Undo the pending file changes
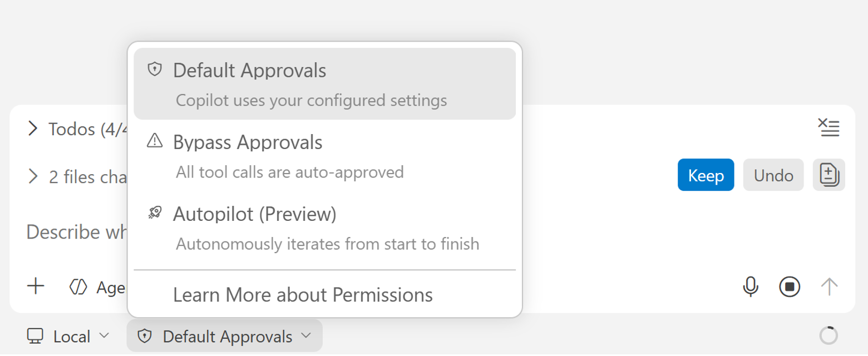The image size is (868, 356). (x=773, y=175)
